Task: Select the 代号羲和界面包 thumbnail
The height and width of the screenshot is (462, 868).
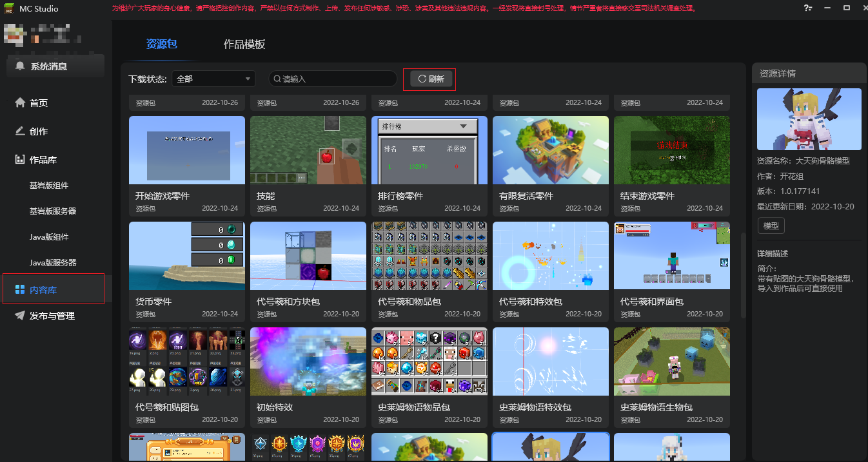Action: point(672,256)
